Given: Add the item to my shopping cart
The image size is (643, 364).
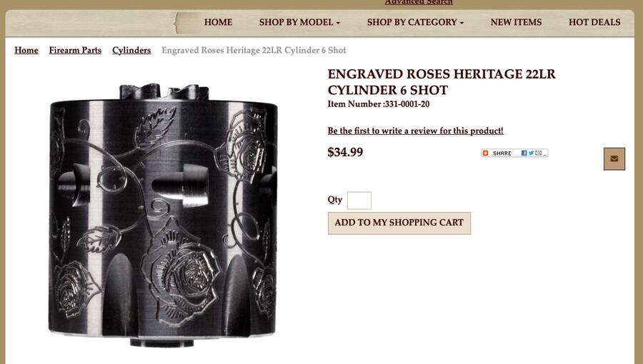Looking at the screenshot, I should click(399, 223).
